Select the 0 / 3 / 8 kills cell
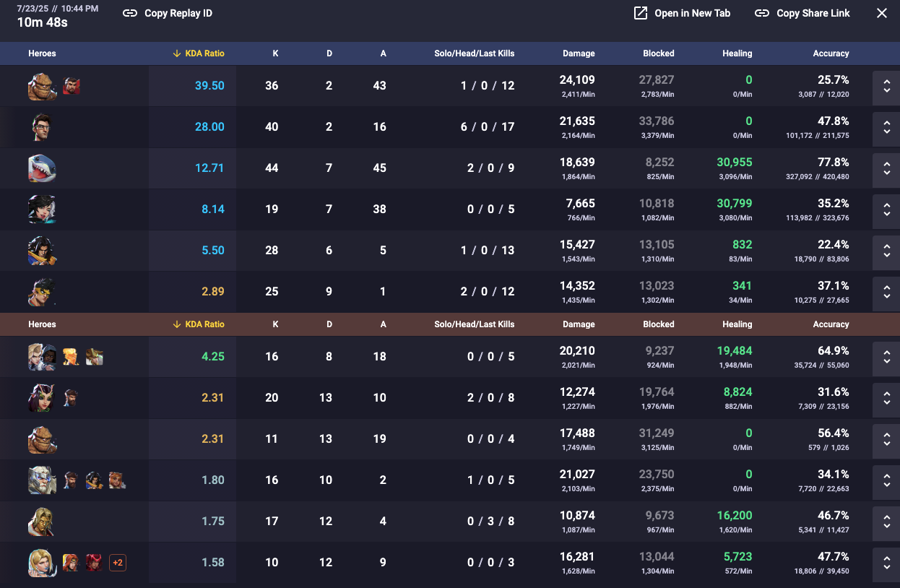 pyautogui.click(x=491, y=522)
